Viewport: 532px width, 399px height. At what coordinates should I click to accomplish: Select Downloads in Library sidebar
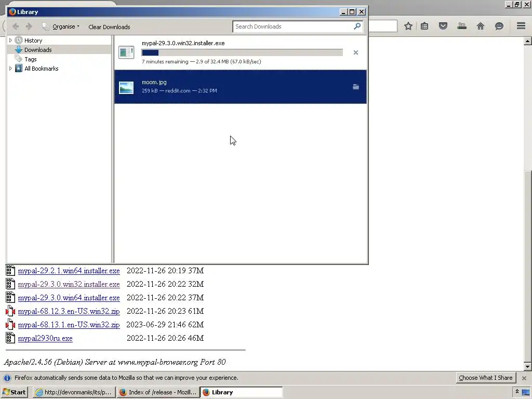pyautogui.click(x=38, y=50)
